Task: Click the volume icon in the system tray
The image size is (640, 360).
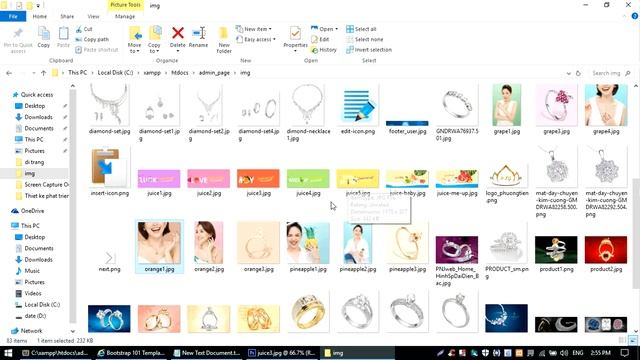Action: coord(564,353)
